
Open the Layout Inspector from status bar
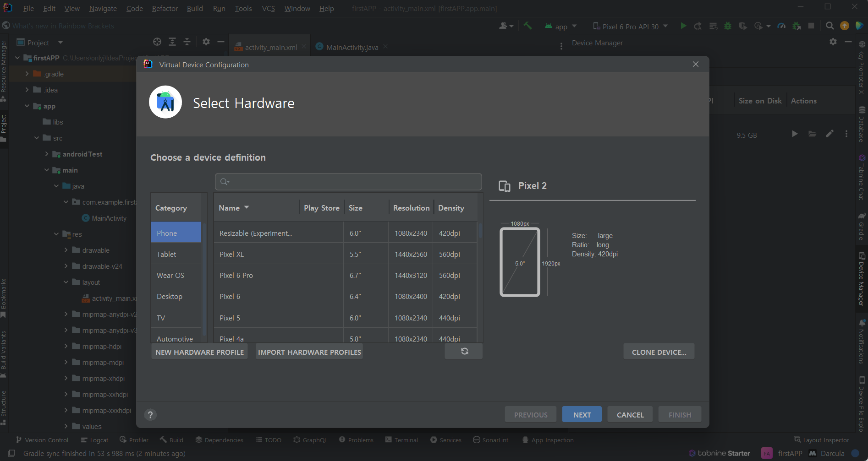pyautogui.click(x=821, y=440)
